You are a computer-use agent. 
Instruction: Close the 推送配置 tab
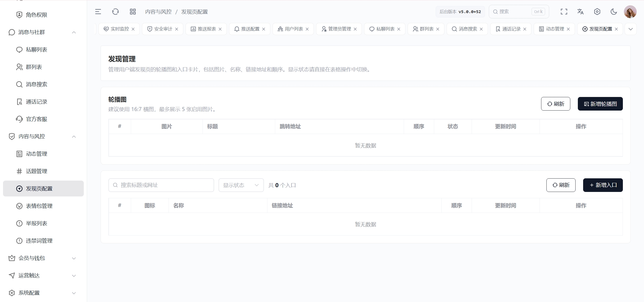pyautogui.click(x=264, y=29)
